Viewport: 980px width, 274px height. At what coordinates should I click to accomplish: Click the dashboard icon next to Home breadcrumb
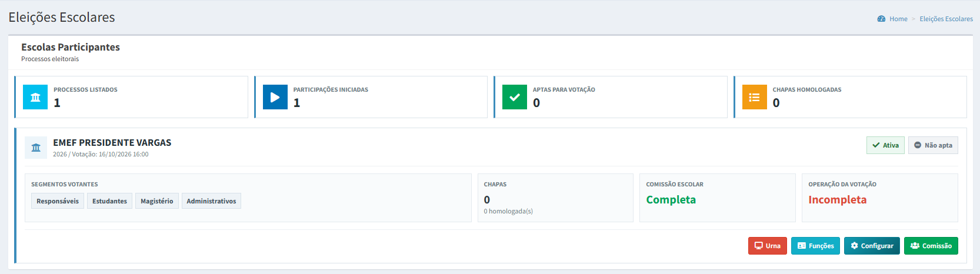coord(881,19)
